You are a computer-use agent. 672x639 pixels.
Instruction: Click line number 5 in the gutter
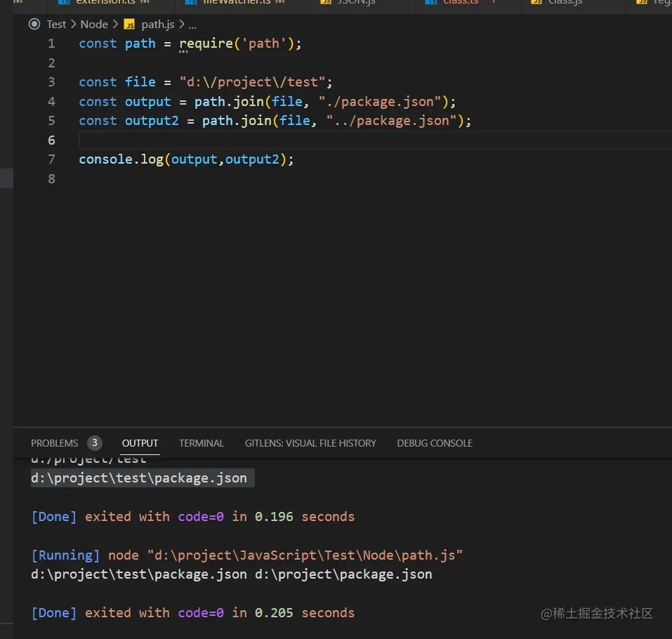[51, 121]
